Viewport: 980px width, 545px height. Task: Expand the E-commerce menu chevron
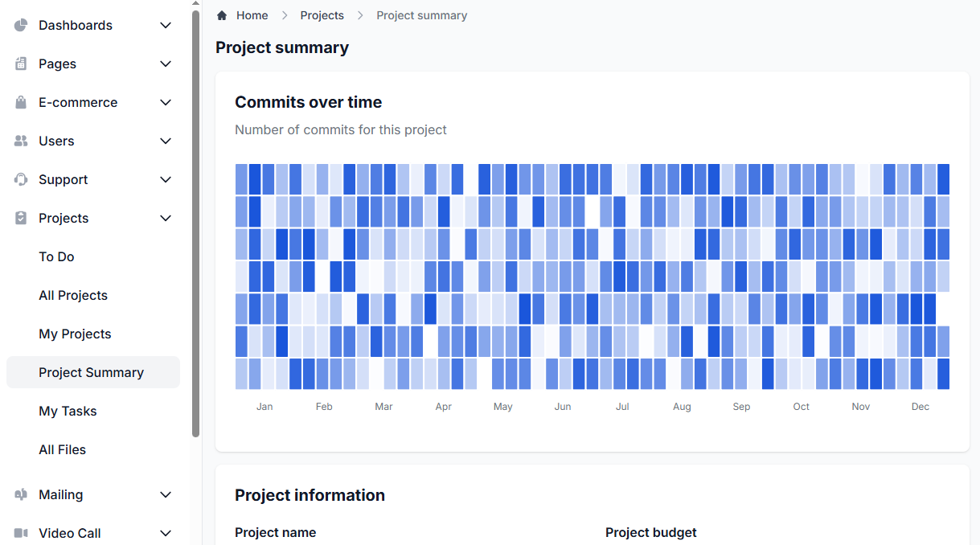click(x=166, y=102)
